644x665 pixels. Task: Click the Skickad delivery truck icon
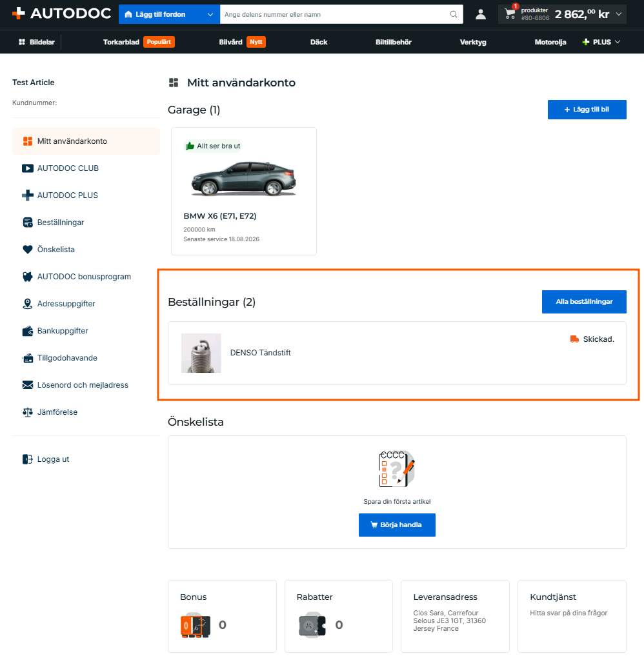click(x=574, y=339)
